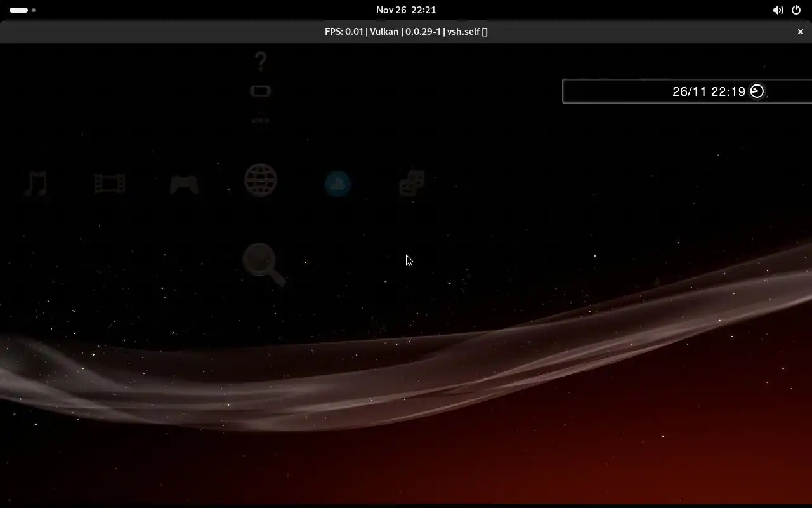This screenshot has height=508, width=812.
Task: Open the Internet Search magnifier icon
Action: (264, 265)
